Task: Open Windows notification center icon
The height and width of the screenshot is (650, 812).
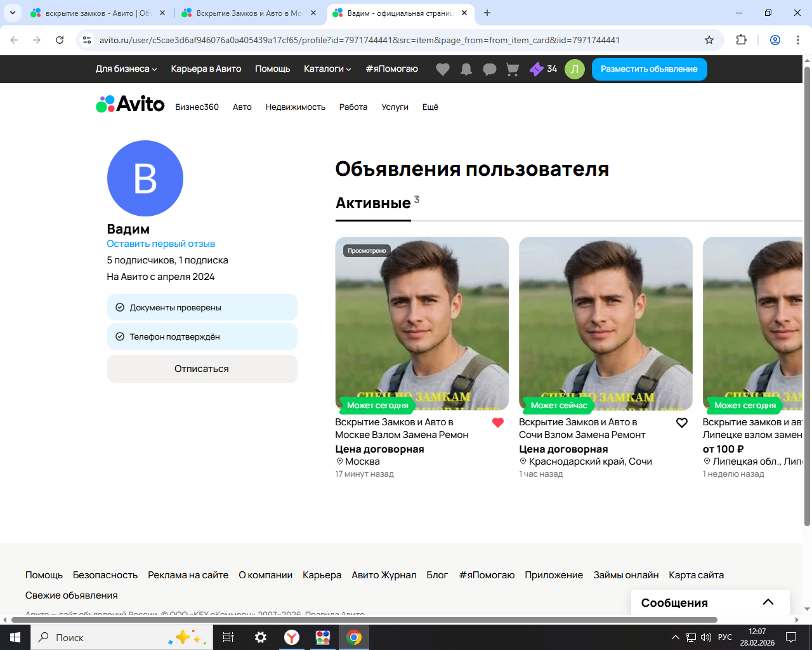Action: tap(791, 637)
